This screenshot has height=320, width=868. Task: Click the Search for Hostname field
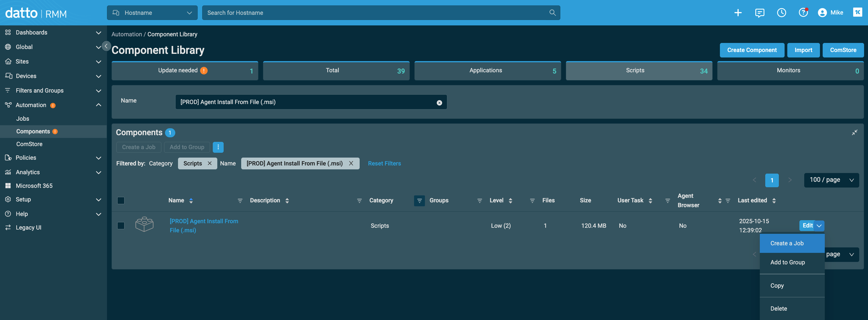tap(374, 13)
